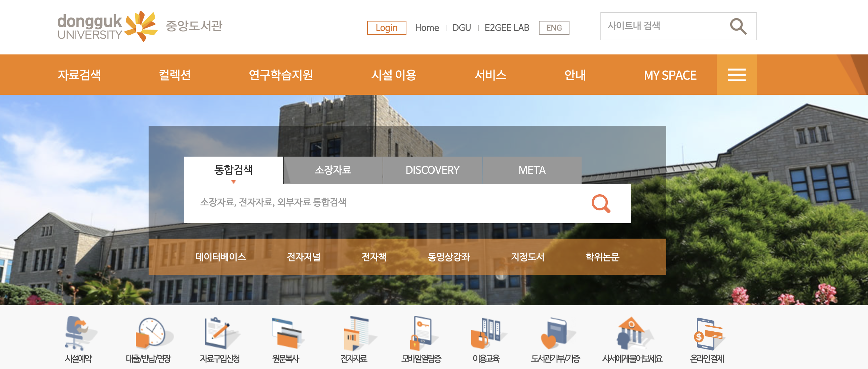The width and height of the screenshot is (868, 369).
Task: Open the hamburger all-menu icon
Action: coord(737,75)
